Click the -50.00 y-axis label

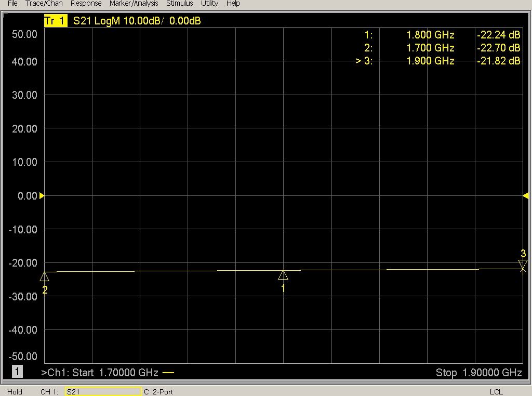click(x=23, y=357)
